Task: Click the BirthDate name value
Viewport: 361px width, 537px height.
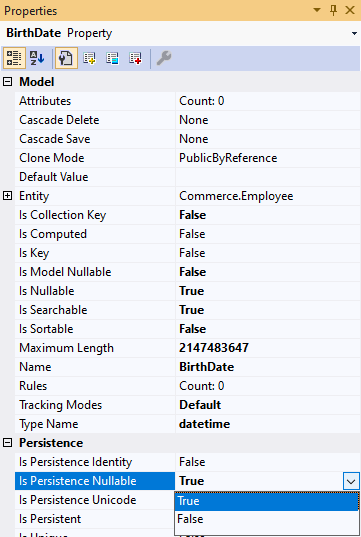Action: click(x=267, y=367)
